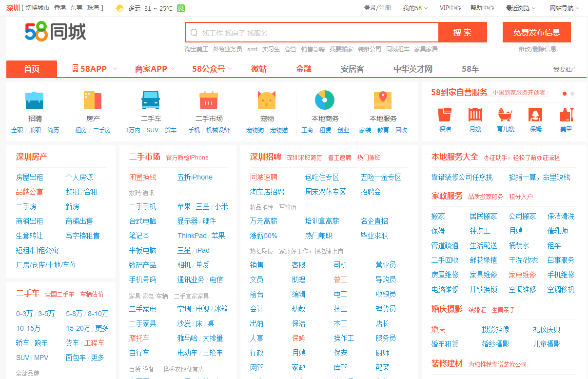Click the 免费发布信息 button
Image resolution: width=588 pixels, height=379 pixels.
coord(536,32)
